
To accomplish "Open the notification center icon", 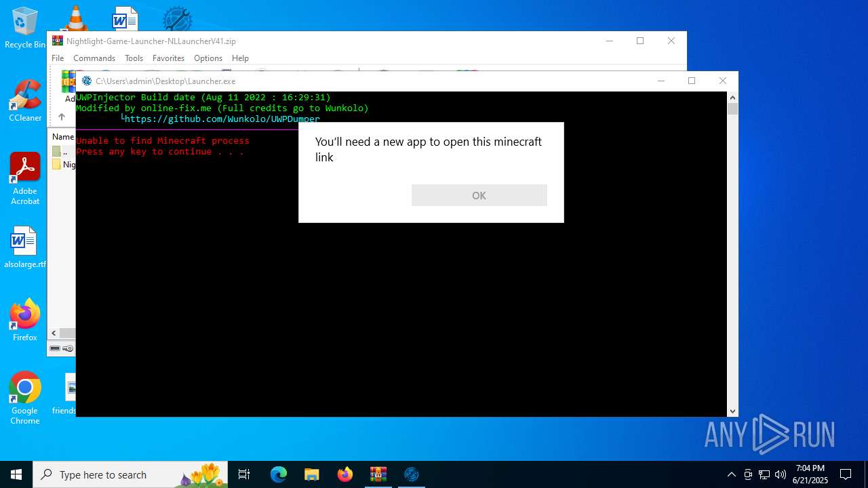I will click(846, 474).
